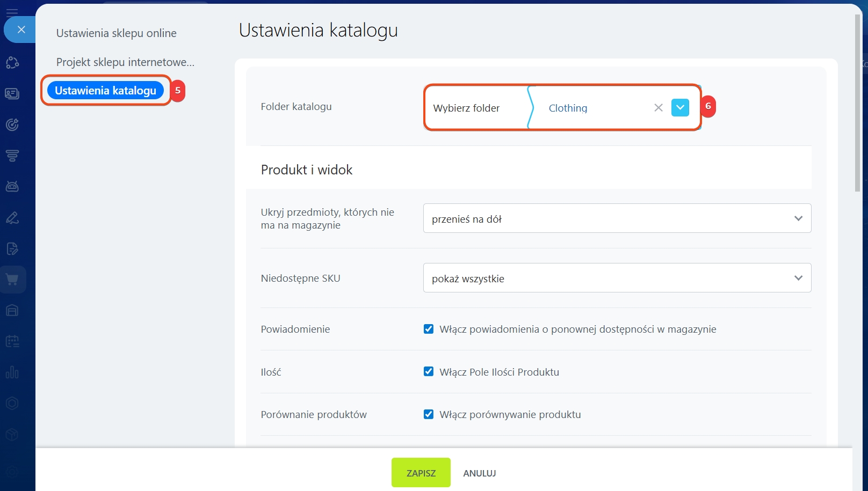Open the pen signature sidebar icon
868x491 pixels.
[x=12, y=218]
